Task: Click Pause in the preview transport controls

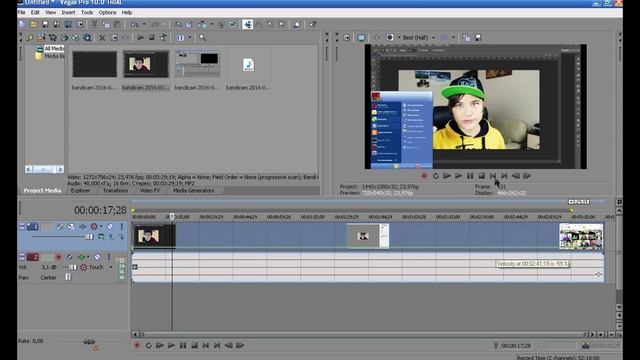Action: [x=470, y=176]
